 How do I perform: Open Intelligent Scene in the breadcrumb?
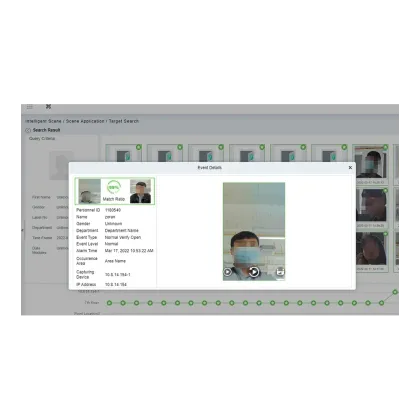coord(43,121)
